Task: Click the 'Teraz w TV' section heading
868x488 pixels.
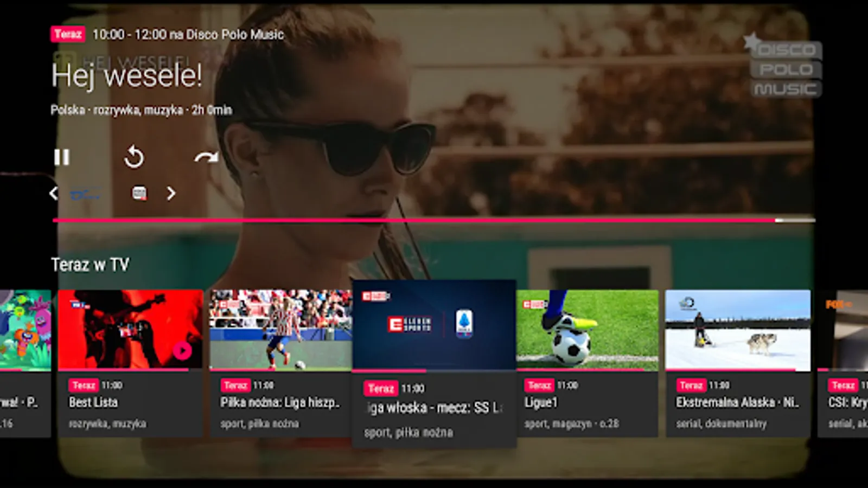Action: 90,265
